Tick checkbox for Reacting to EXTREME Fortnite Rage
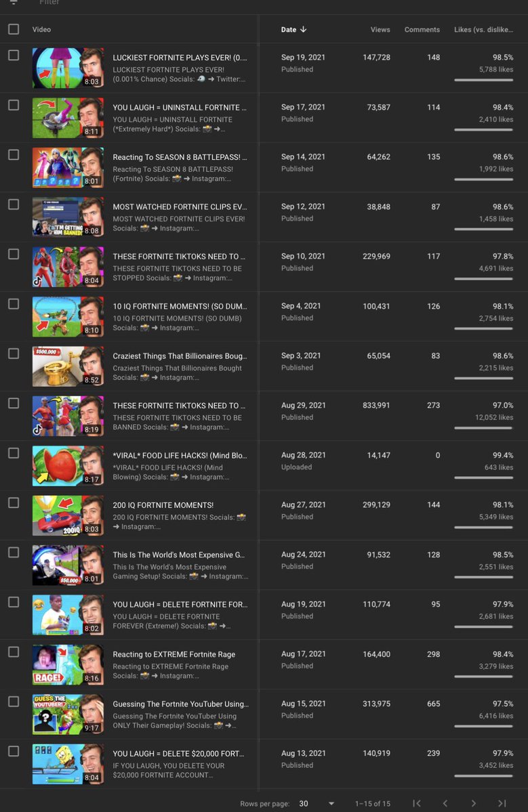The height and width of the screenshot is (812, 528). pos(14,652)
